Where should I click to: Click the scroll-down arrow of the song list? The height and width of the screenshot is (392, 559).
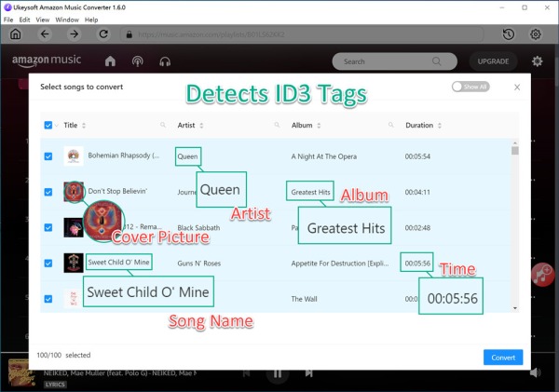[x=515, y=308]
